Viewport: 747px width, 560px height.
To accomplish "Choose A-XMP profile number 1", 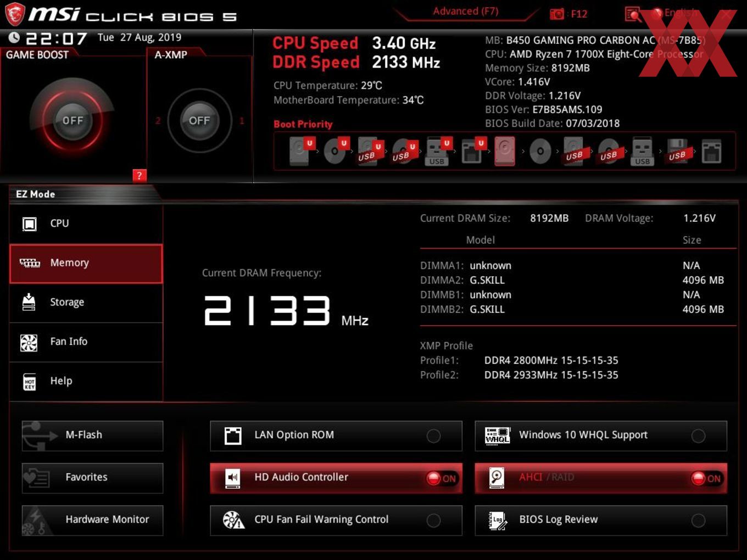I will coord(242,120).
